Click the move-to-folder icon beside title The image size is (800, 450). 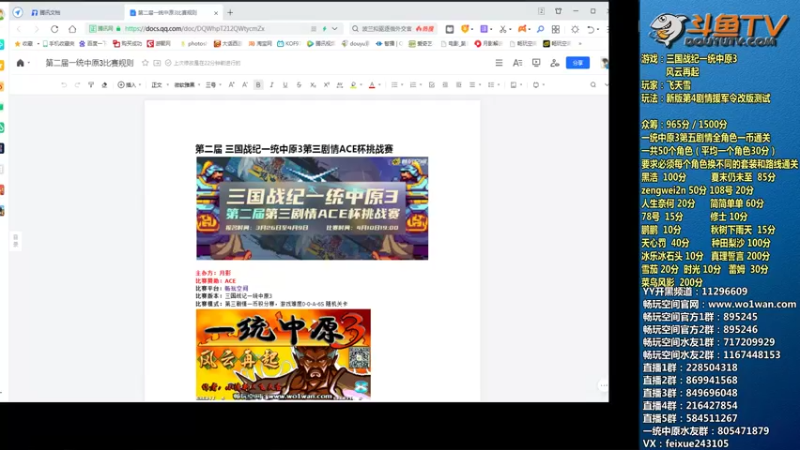(157, 63)
